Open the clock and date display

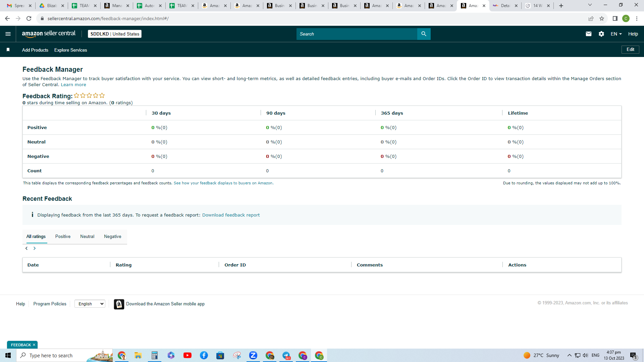pos(614,355)
